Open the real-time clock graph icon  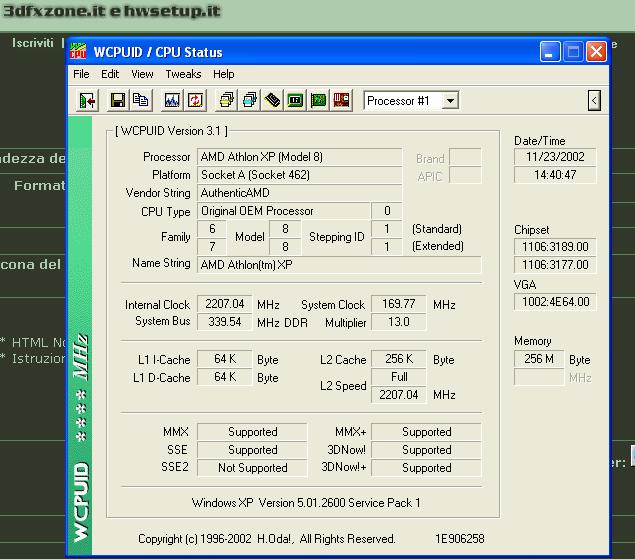(172, 100)
